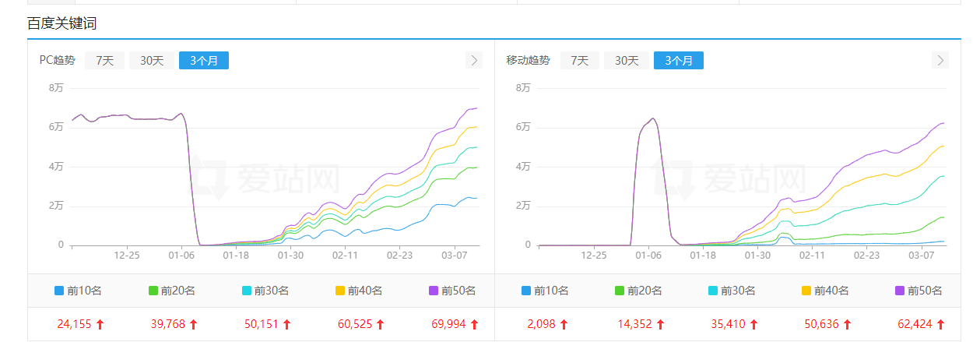
Task: Click the mobile trend next arrow icon
Action: 940,61
